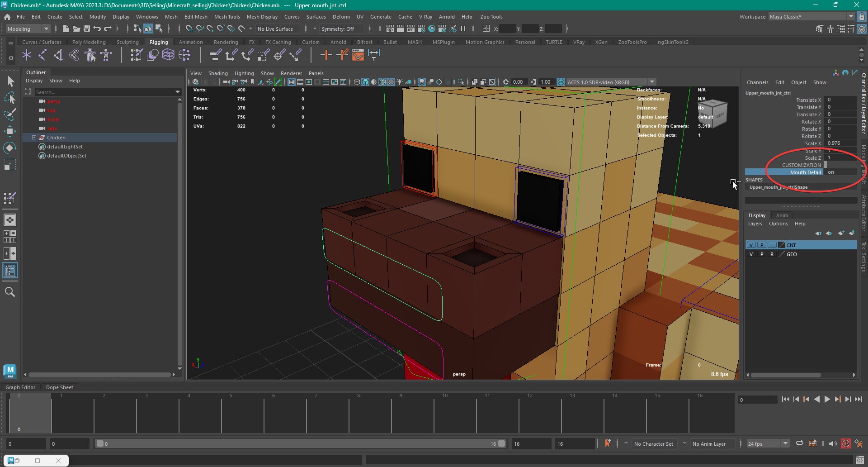Toggle audio speaker icon in range bar
Screen dimensions: 868x467
(x=833, y=444)
